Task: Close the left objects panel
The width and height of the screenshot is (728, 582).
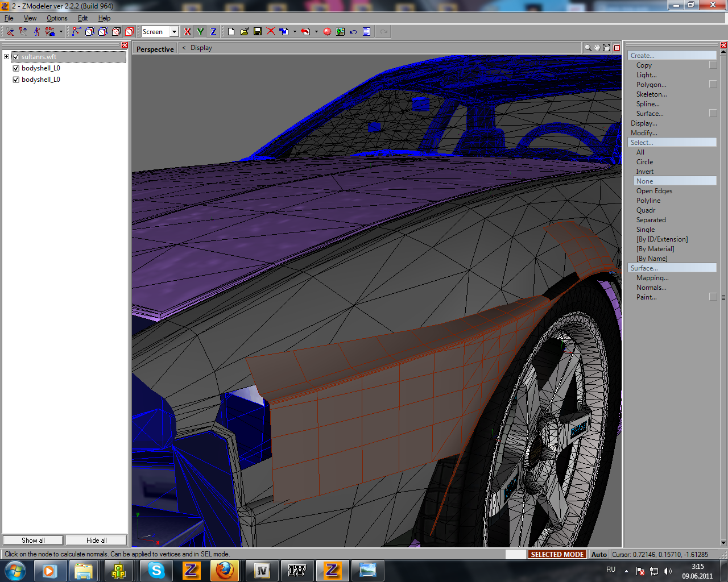Action: 125,45
